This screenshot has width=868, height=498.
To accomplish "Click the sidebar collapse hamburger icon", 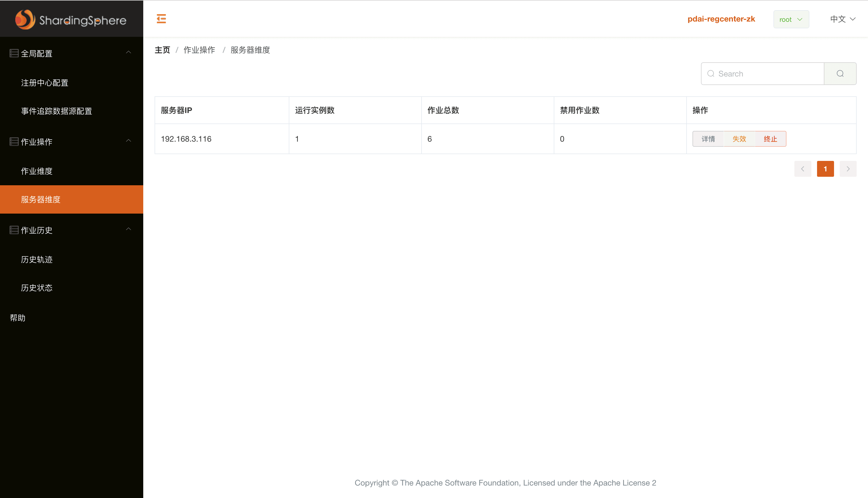I will click(x=161, y=19).
